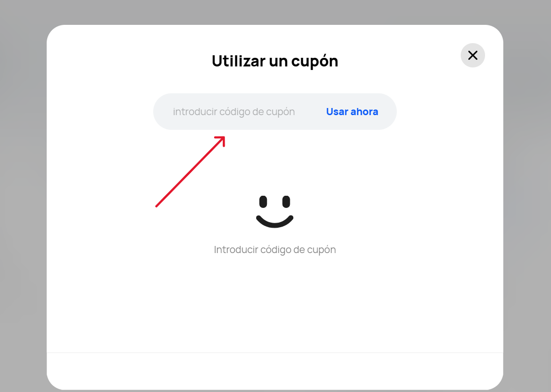Click the empty footer area of dialog
The height and width of the screenshot is (392, 551).
[274, 370]
